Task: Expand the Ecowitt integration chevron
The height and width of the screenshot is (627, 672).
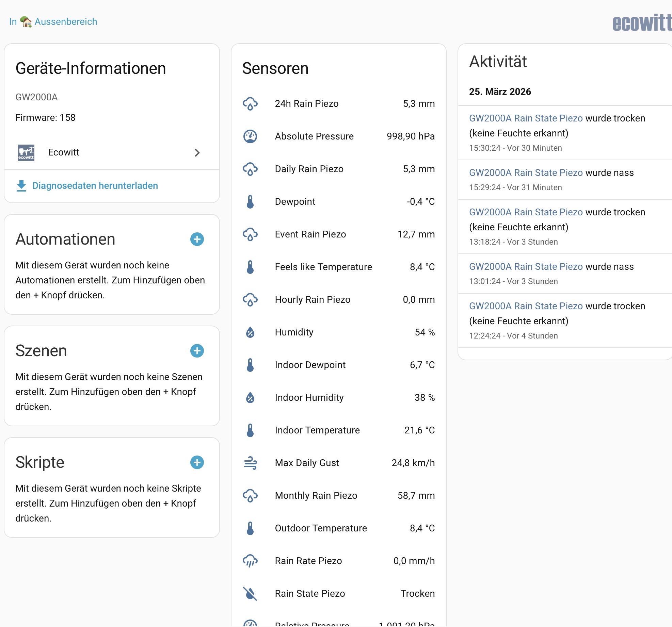Action: [x=197, y=153]
